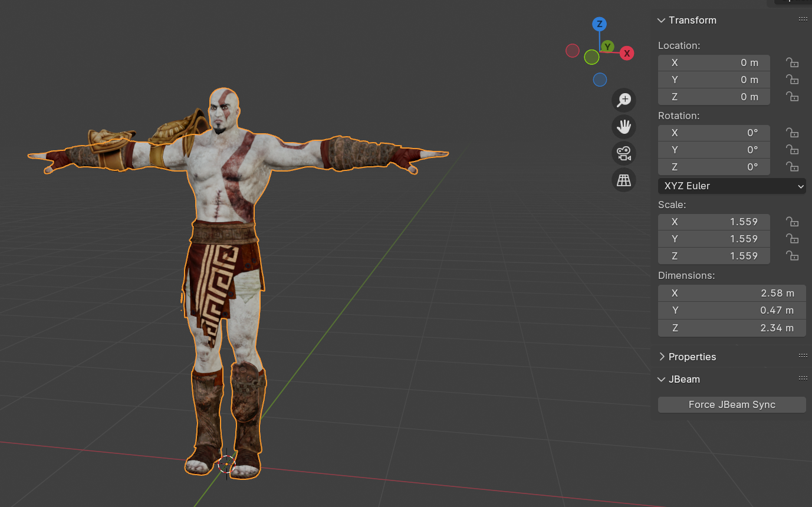812x507 pixels.
Task: Lock the Rotation X value
Action: point(792,133)
